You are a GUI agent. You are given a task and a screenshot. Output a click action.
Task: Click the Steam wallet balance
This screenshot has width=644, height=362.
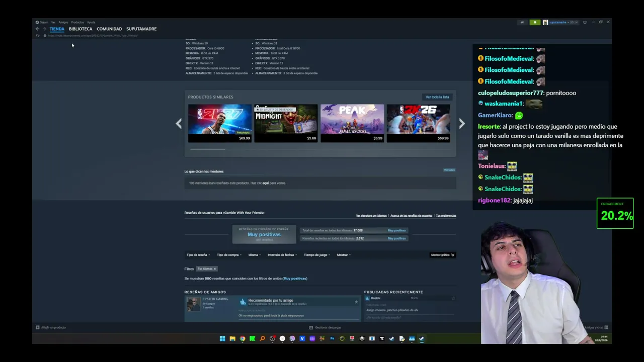tap(574, 22)
